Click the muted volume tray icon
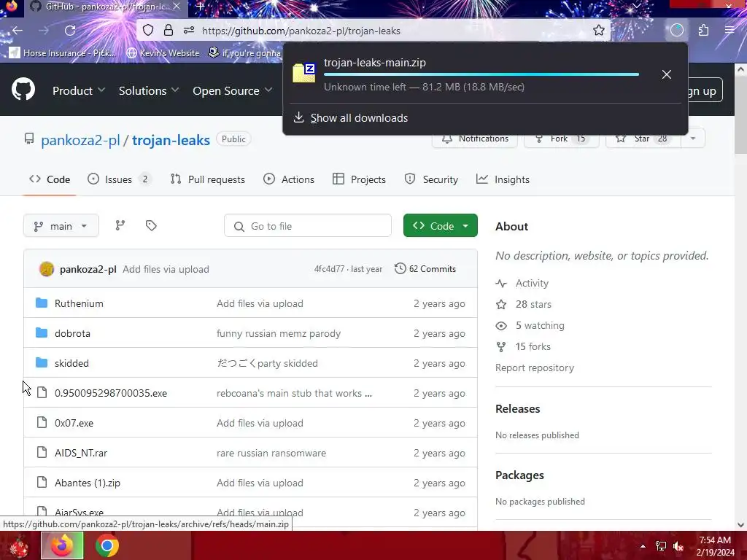Screen dimensions: 747x560 pos(678,546)
